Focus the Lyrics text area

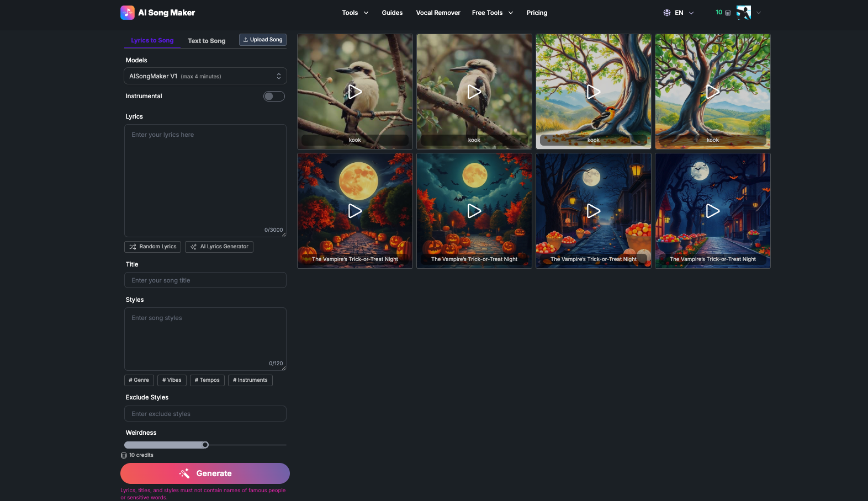click(205, 181)
